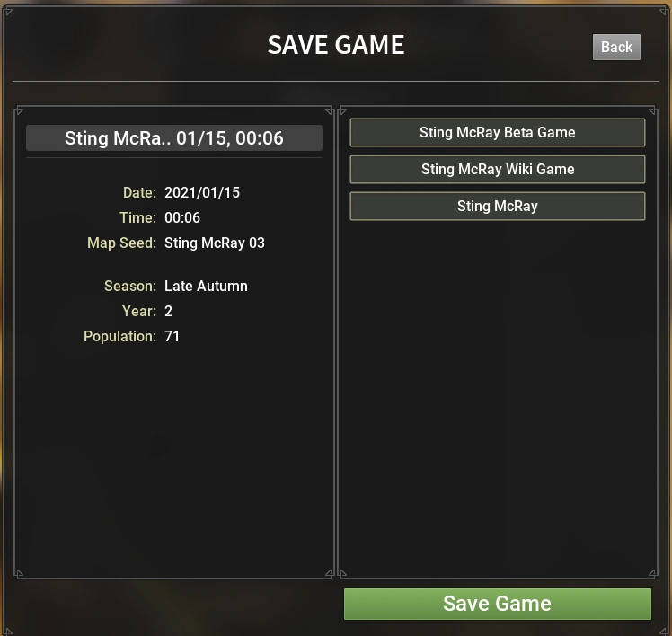This screenshot has width=672, height=636.
Task: Click the Late Autumn season value
Action: point(206,286)
